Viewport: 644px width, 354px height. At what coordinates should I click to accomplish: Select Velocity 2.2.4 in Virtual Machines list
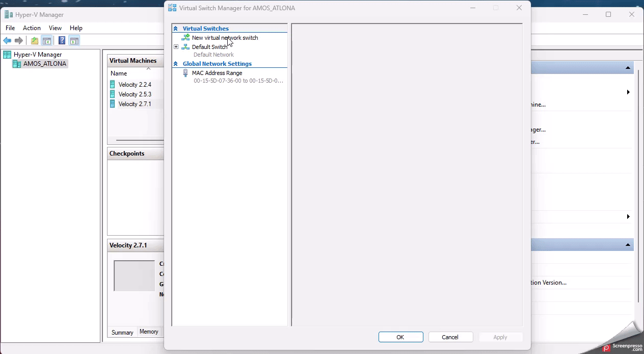(x=135, y=85)
